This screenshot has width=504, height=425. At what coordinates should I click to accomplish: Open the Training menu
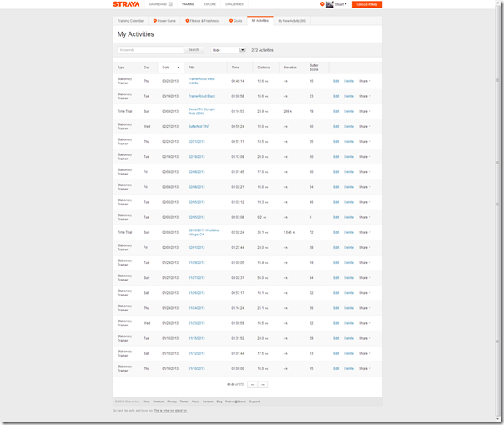(x=188, y=4)
